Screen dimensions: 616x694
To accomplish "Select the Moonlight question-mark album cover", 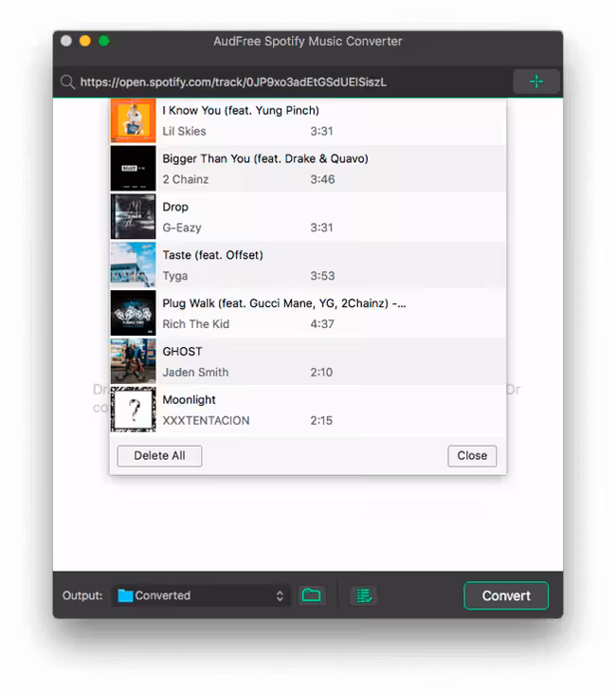I will (x=134, y=410).
